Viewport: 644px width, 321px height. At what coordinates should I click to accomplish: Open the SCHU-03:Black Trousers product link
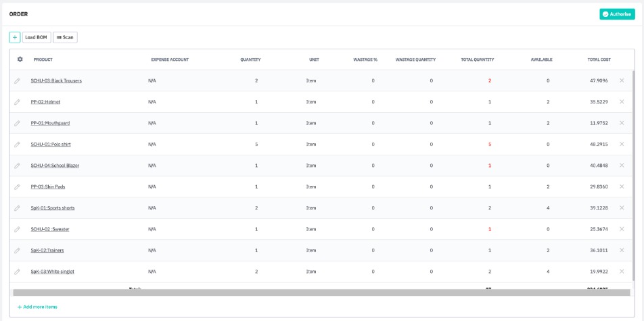pos(56,80)
